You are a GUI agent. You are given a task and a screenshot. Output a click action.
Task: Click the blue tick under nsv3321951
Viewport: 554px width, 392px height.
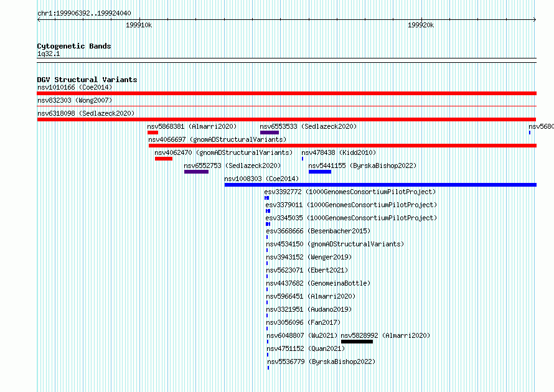point(267,315)
